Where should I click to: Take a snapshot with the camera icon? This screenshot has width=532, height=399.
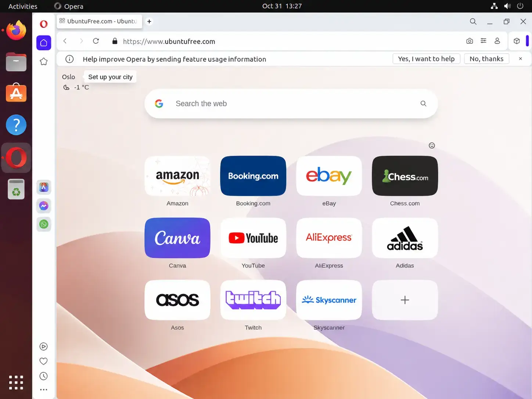click(470, 41)
